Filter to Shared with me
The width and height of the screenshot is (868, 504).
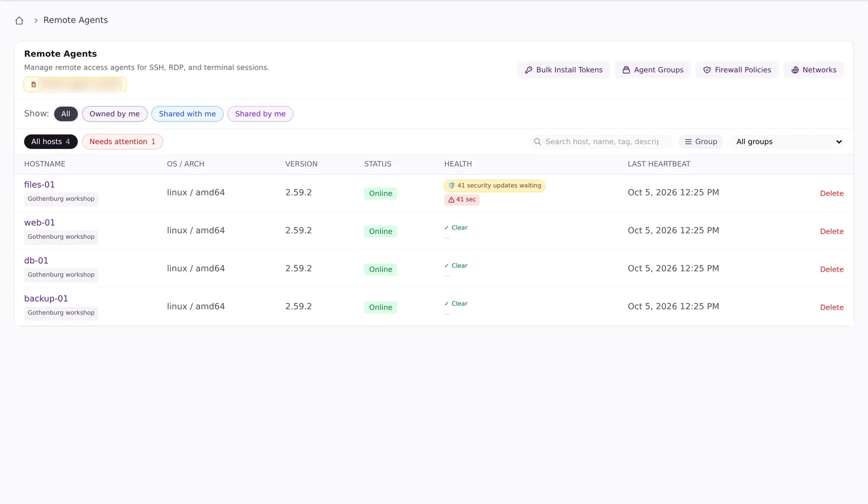pyautogui.click(x=187, y=114)
